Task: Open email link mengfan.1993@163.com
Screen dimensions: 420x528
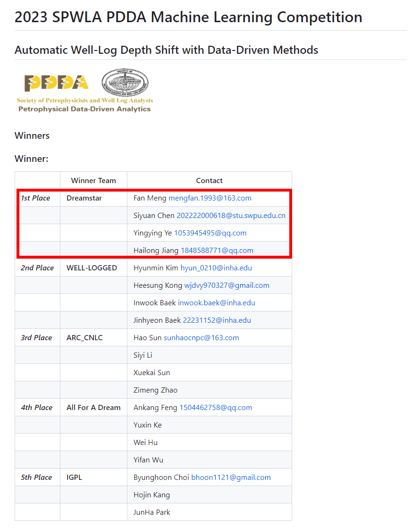Action: (x=210, y=198)
